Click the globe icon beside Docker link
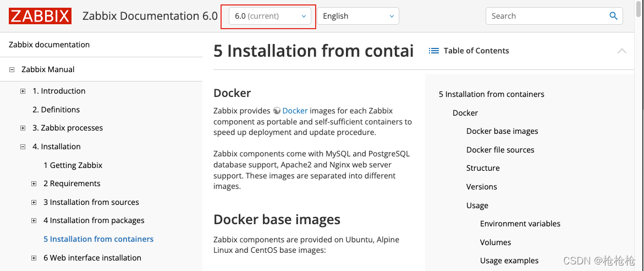Image resolution: width=644 pixels, height=271 pixels. pos(277,111)
